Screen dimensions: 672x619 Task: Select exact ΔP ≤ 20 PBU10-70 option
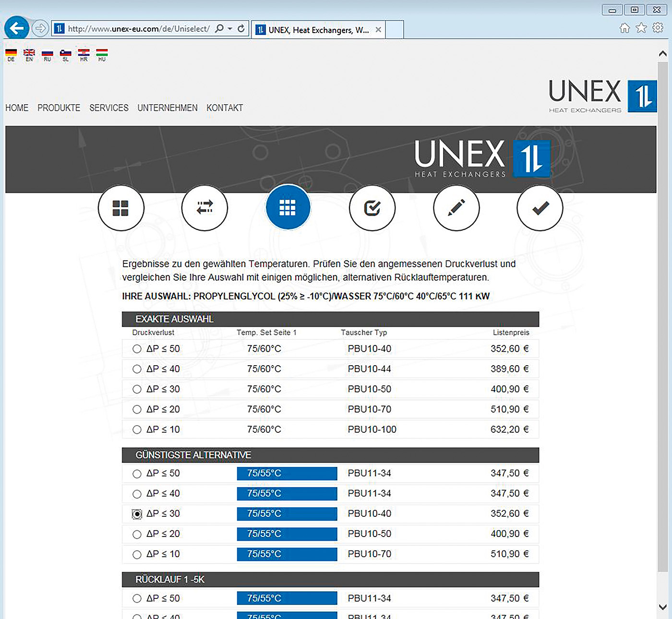coord(137,409)
